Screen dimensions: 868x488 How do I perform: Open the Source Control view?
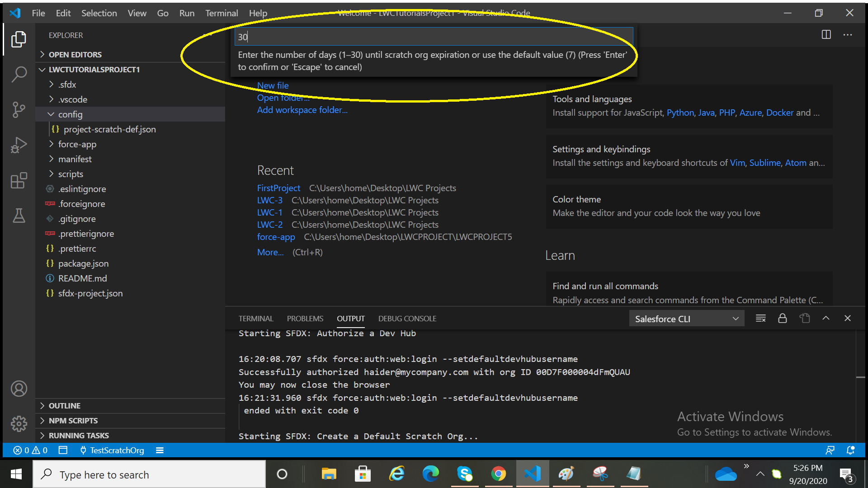coord(19,109)
